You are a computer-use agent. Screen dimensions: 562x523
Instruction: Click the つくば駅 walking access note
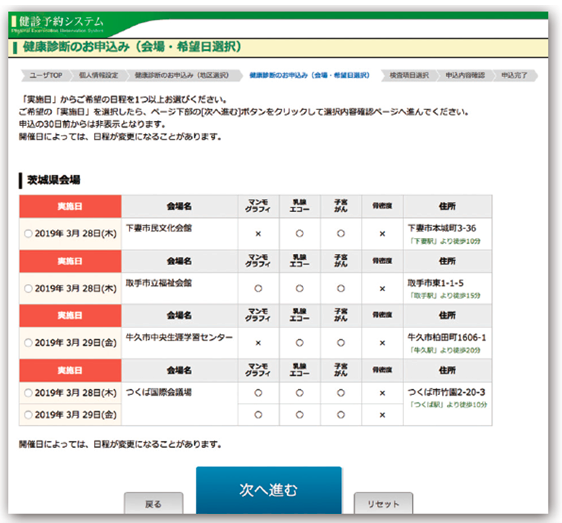(x=448, y=405)
